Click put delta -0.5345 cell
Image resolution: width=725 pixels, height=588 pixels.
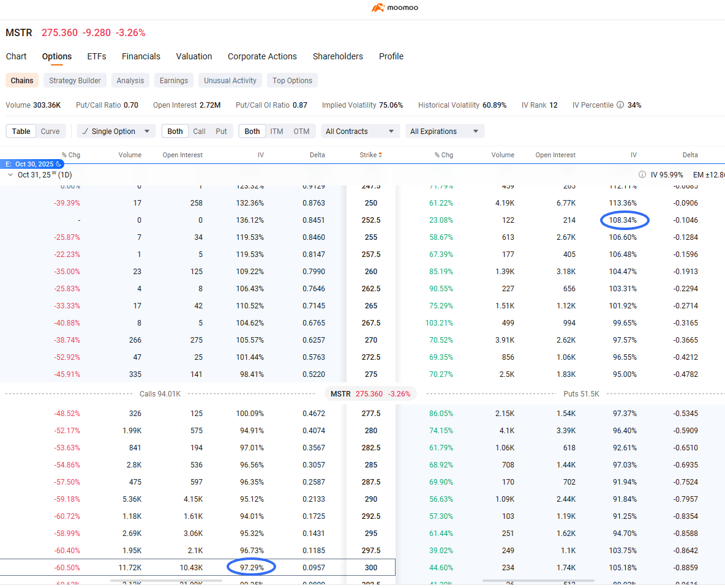pyautogui.click(x=686, y=414)
